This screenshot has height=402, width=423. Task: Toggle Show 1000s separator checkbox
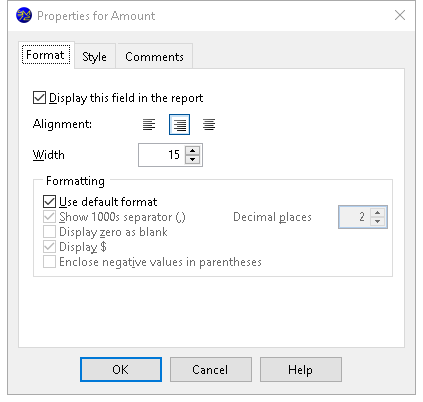(49, 217)
